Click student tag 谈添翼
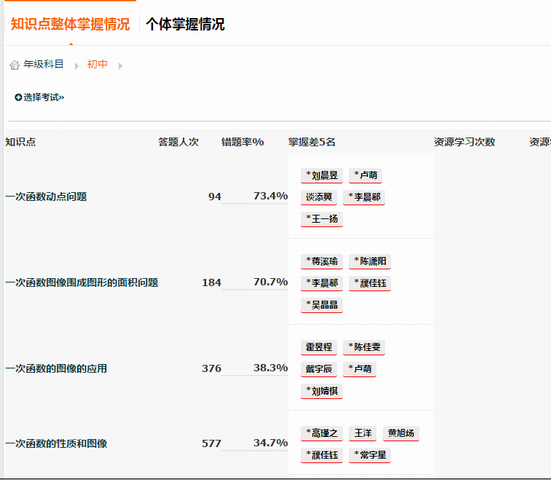The width and height of the screenshot is (551, 480). click(x=319, y=197)
